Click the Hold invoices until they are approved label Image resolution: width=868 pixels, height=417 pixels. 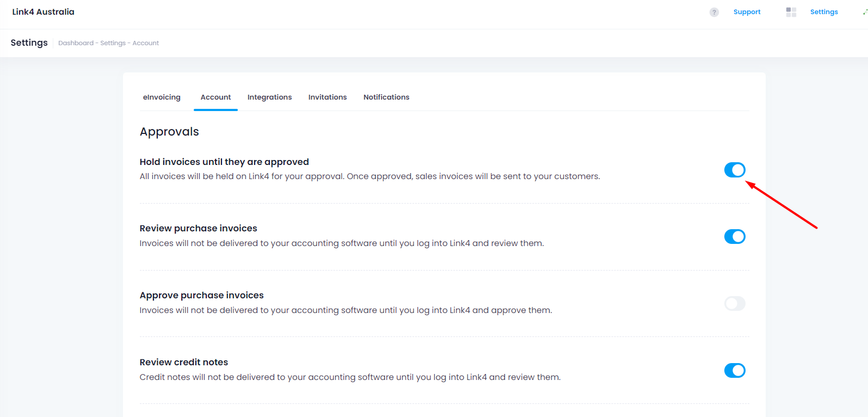(224, 162)
